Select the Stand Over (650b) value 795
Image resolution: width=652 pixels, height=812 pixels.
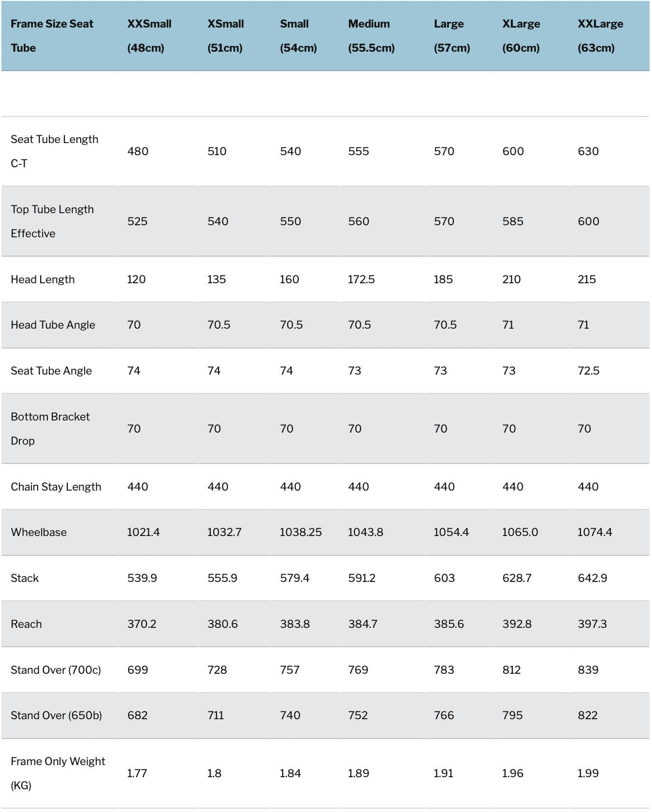(512, 715)
